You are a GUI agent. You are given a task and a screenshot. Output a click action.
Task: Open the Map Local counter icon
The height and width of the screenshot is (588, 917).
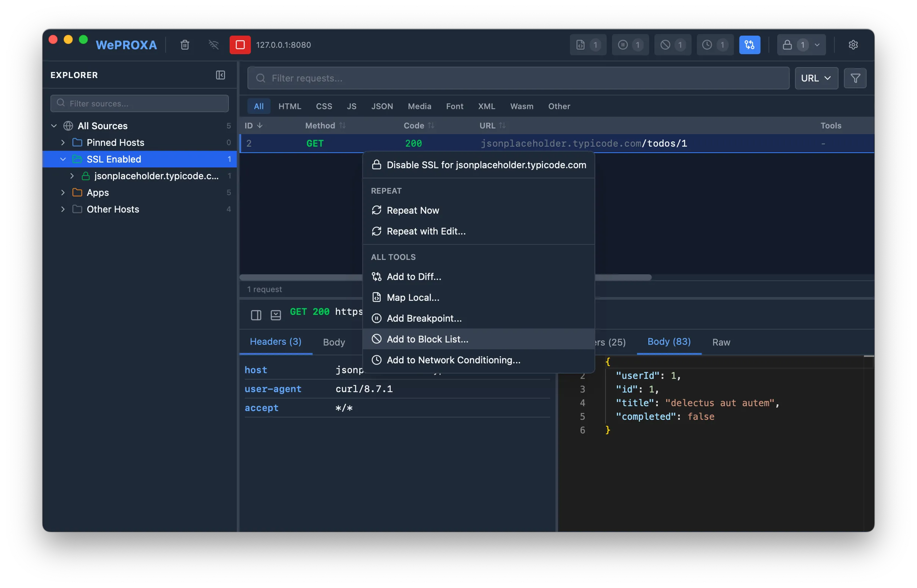tap(588, 44)
